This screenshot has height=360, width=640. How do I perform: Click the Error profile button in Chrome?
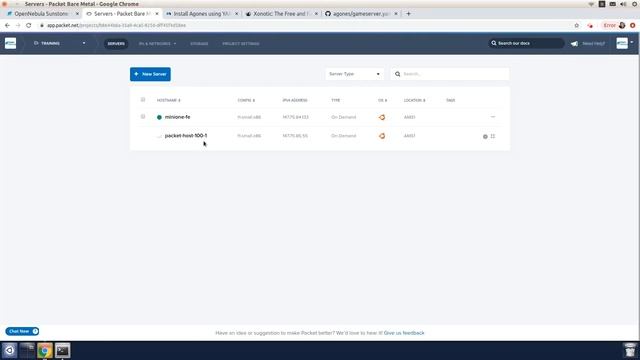[614, 25]
